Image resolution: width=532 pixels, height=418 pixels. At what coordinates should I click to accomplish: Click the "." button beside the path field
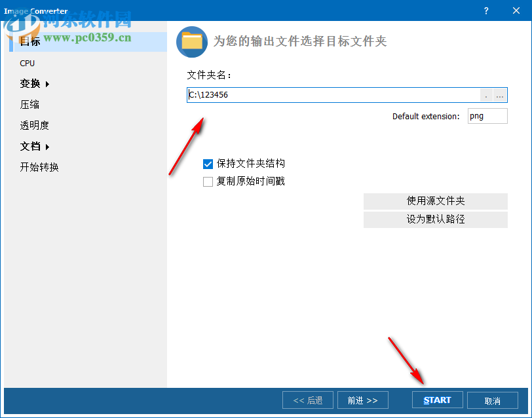tap(485, 95)
